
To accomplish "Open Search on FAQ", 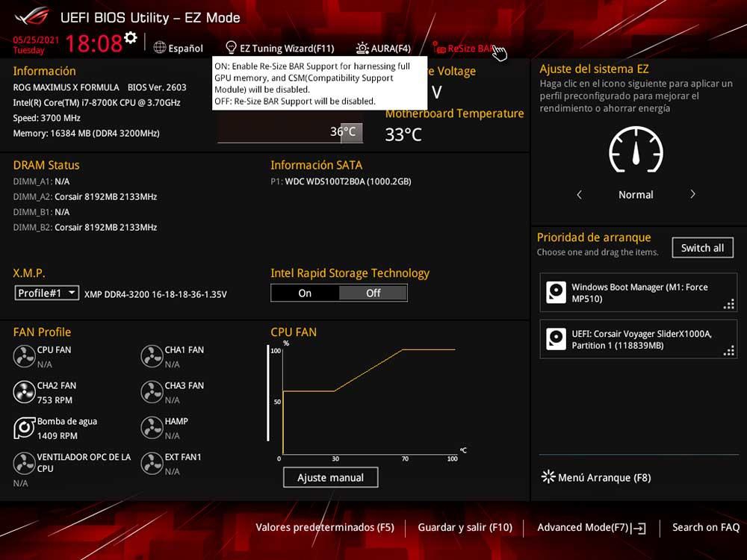I will click(706, 527).
